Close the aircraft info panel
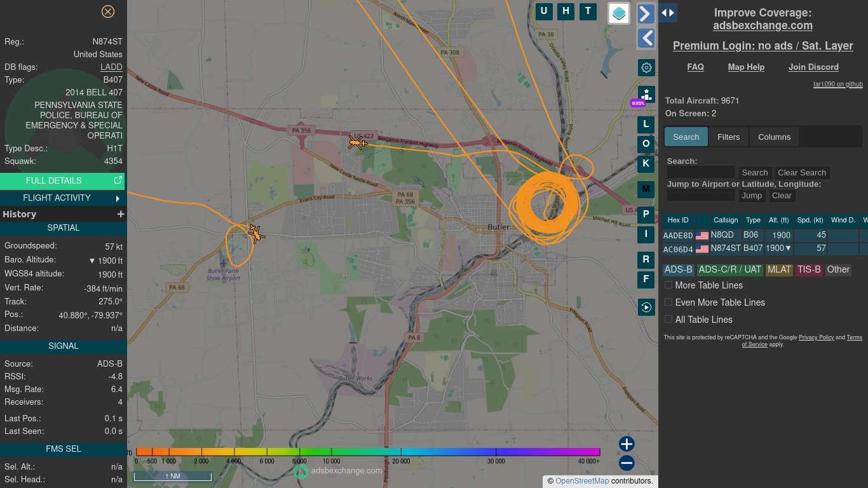868x488 pixels. pyautogui.click(x=108, y=11)
